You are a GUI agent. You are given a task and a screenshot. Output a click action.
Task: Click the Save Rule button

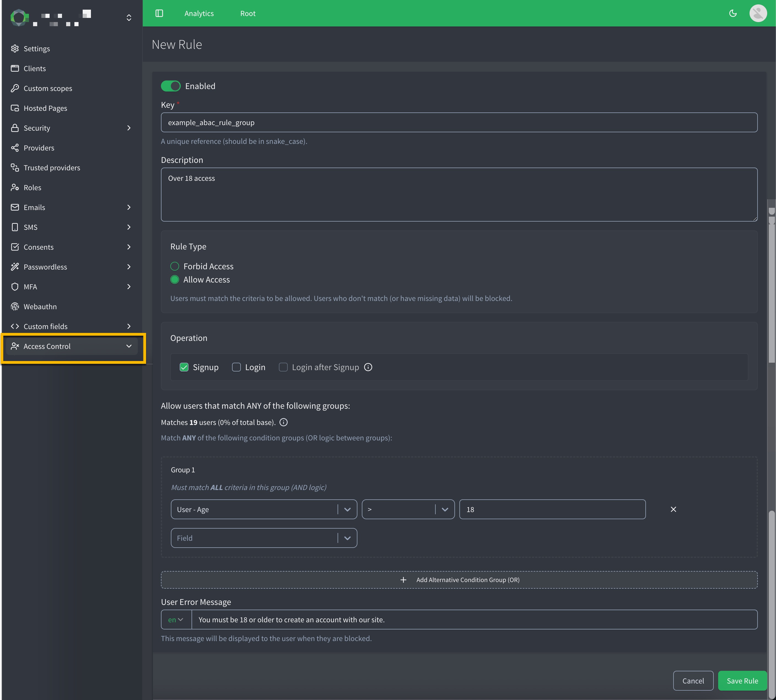742,681
